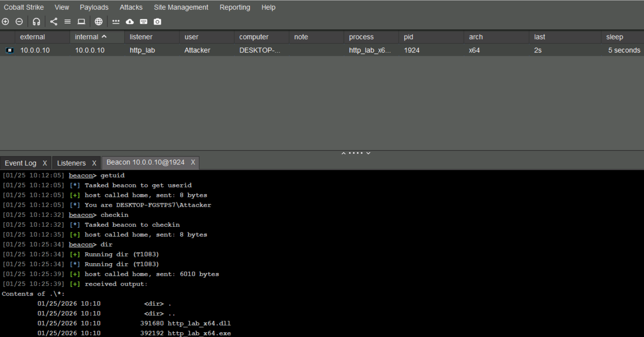Open the Reporting menu

point(235,7)
